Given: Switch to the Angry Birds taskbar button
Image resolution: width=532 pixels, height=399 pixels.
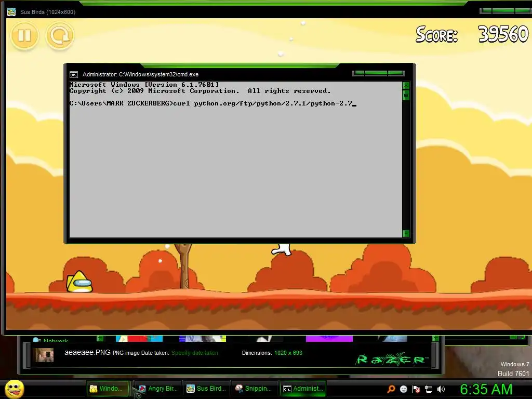Looking at the screenshot, I should [x=158, y=389].
